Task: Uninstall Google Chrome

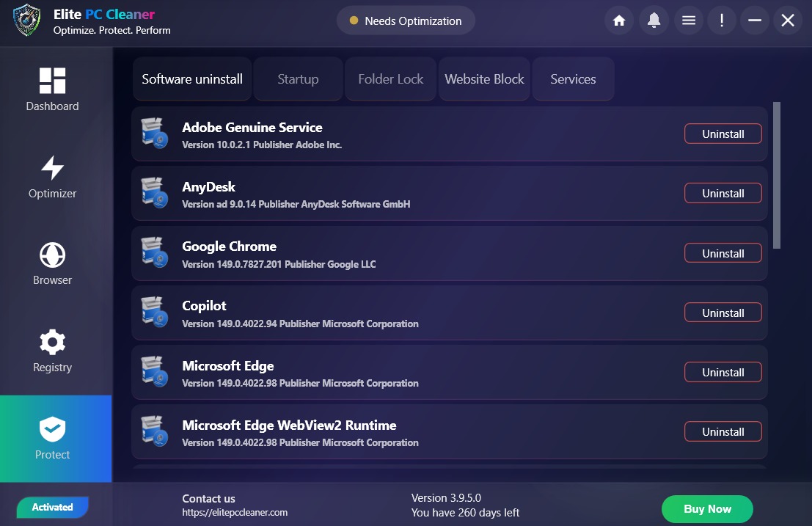Action: (x=723, y=253)
